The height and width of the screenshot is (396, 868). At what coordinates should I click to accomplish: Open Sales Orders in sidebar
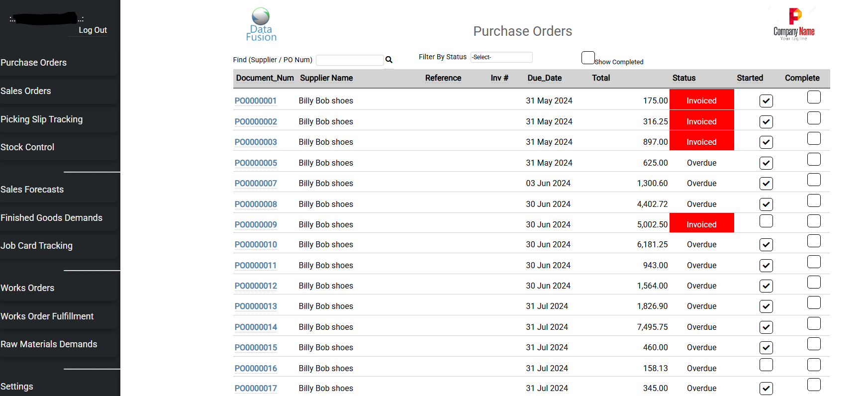26,91
